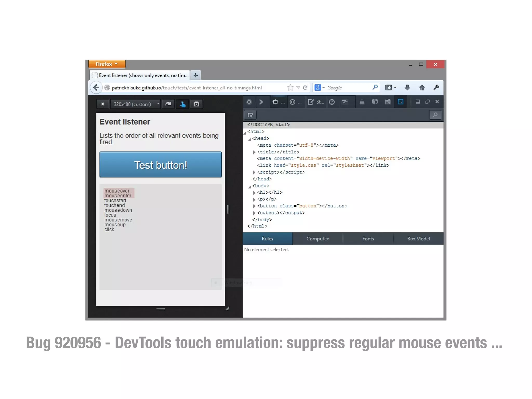Dock DevTools to bottom of window
The width and height of the screenshot is (532, 399).
[418, 102]
